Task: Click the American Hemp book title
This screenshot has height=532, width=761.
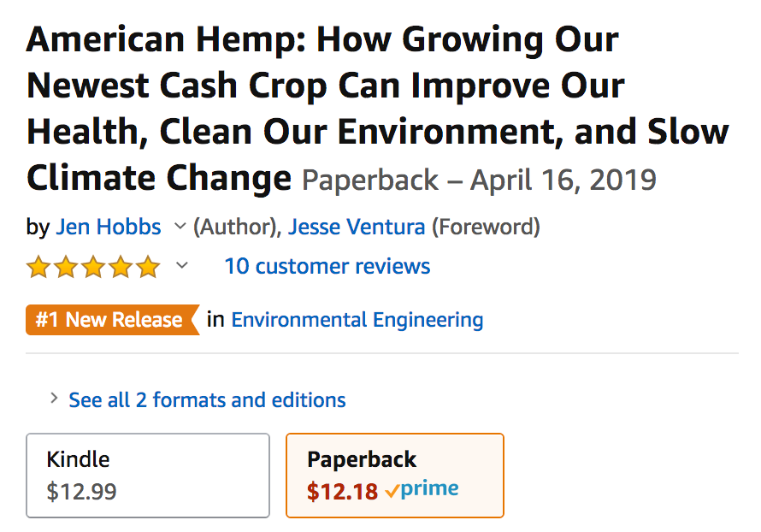Action: point(378,108)
